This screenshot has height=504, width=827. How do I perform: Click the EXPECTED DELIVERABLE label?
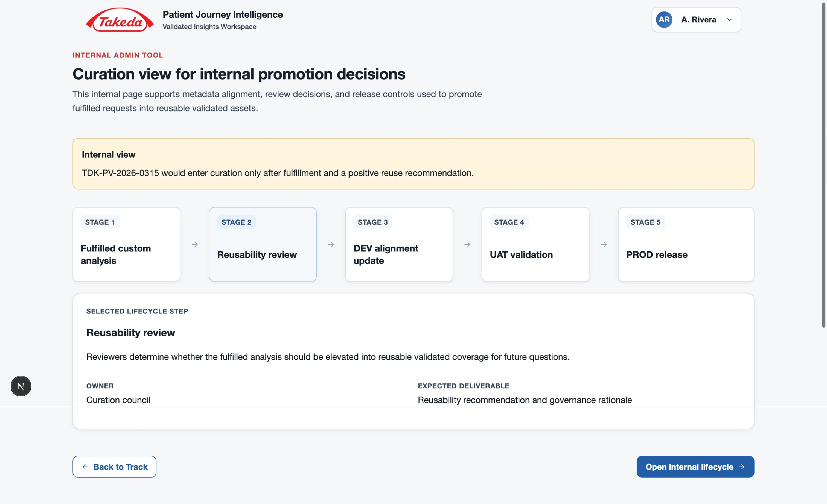[x=463, y=386]
